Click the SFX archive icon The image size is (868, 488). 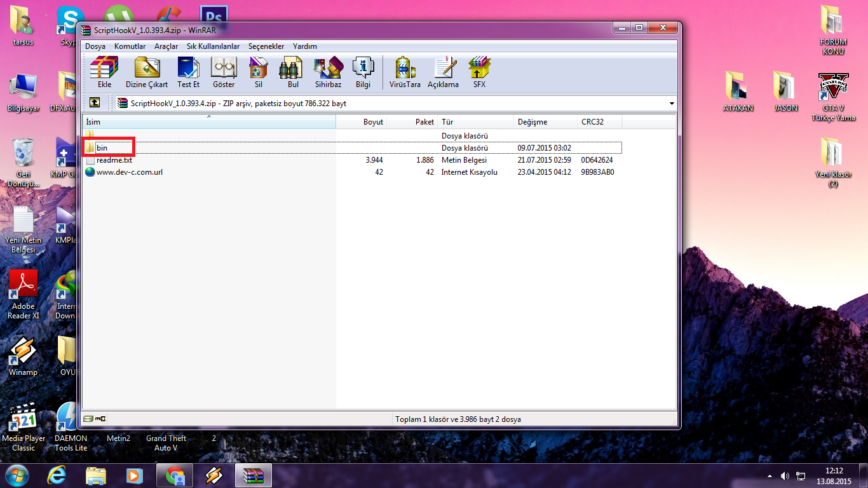click(x=479, y=72)
